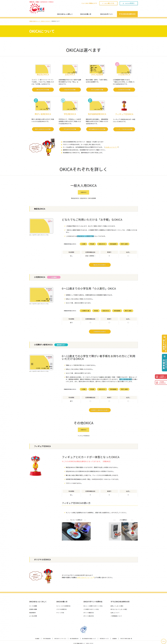Open the バス乗降口 photo
This screenshot has width=167, height=644.
click(123, 531)
